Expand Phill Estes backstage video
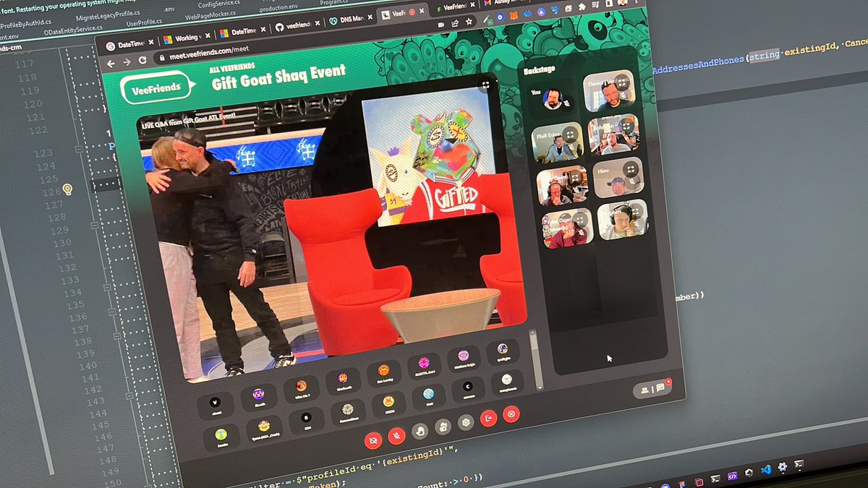This screenshot has height=488, width=868. tap(571, 133)
